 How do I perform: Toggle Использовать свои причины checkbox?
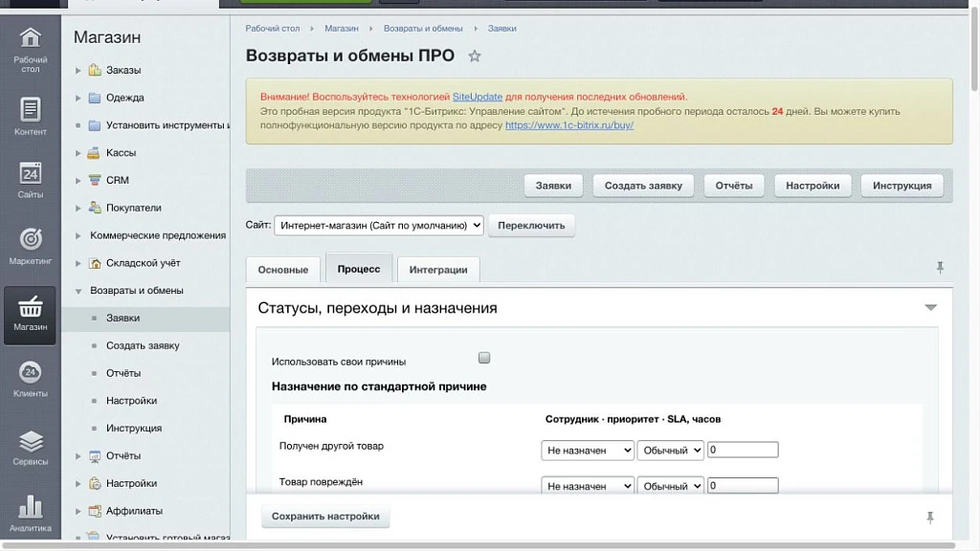pos(483,358)
